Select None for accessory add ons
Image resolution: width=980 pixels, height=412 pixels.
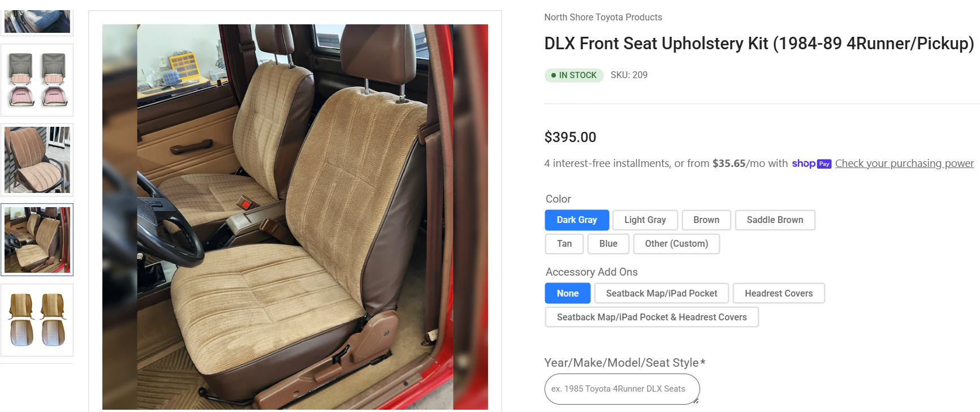click(x=568, y=293)
